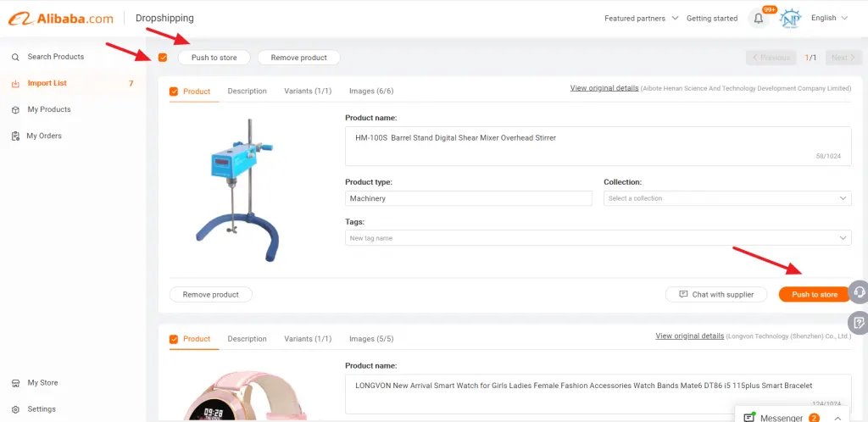Click the Previous page button
868x422 pixels.
[x=771, y=58]
